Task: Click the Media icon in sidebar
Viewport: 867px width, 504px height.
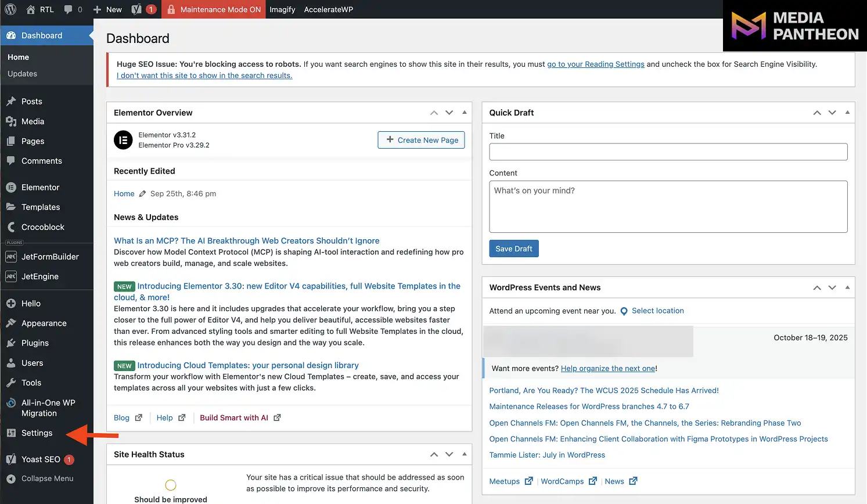Action: coord(11,121)
